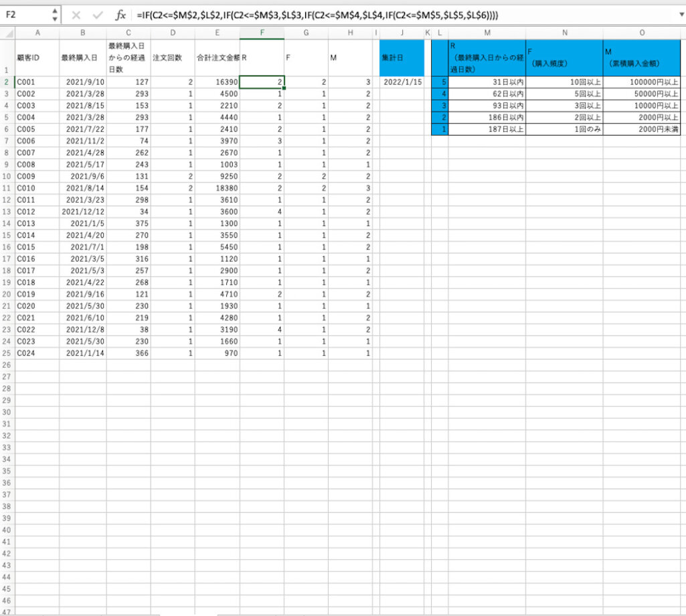Viewport: 686px width, 616px height.
Task: Select the row 2 header
Action: coord(7,82)
